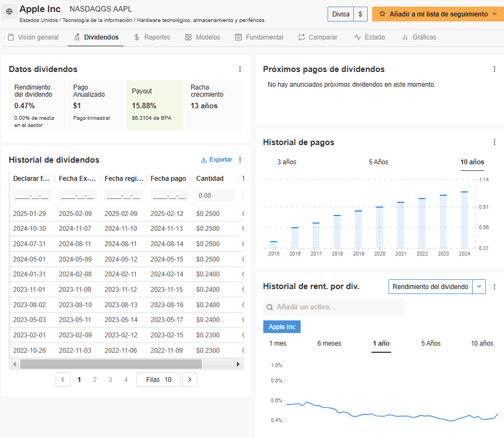Screen dimensions: 504x438
Task: Open the Filas 10 rows selector
Action: click(158, 380)
